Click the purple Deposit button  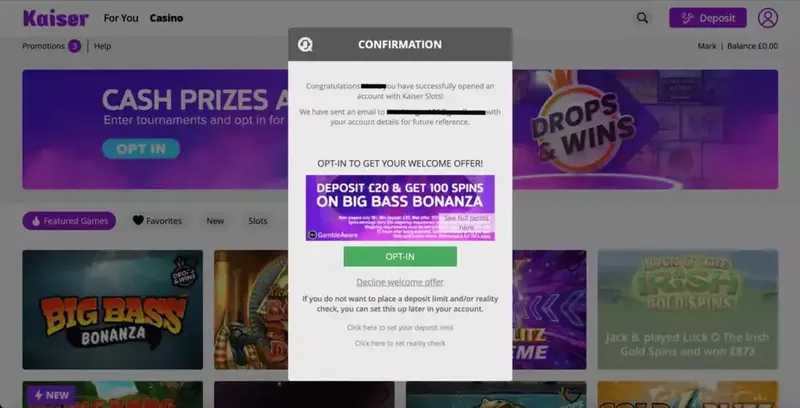[x=708, y=18]
